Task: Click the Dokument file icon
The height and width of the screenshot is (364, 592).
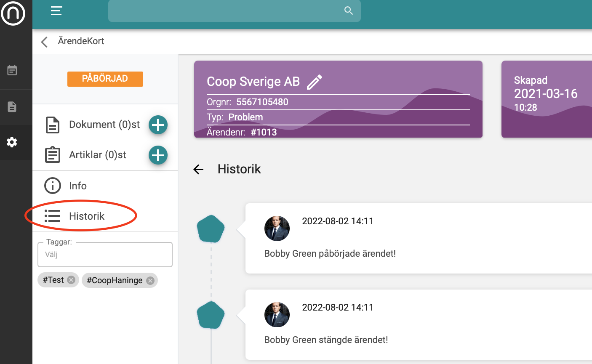Action: pos(53,125)
